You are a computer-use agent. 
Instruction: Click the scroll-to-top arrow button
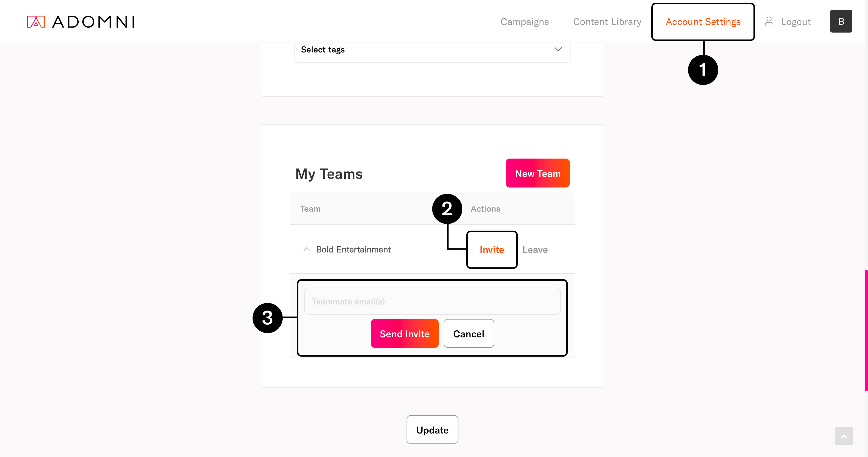point(843,436)
